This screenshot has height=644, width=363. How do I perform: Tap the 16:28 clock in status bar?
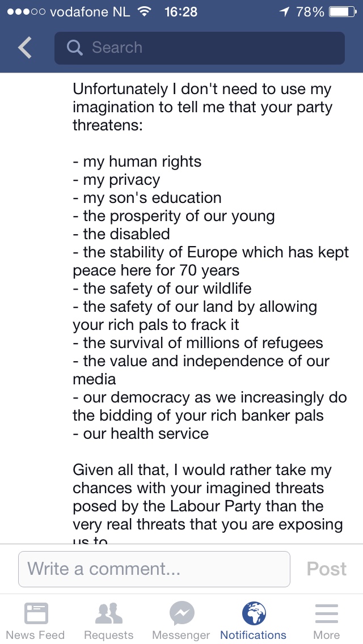181,11
